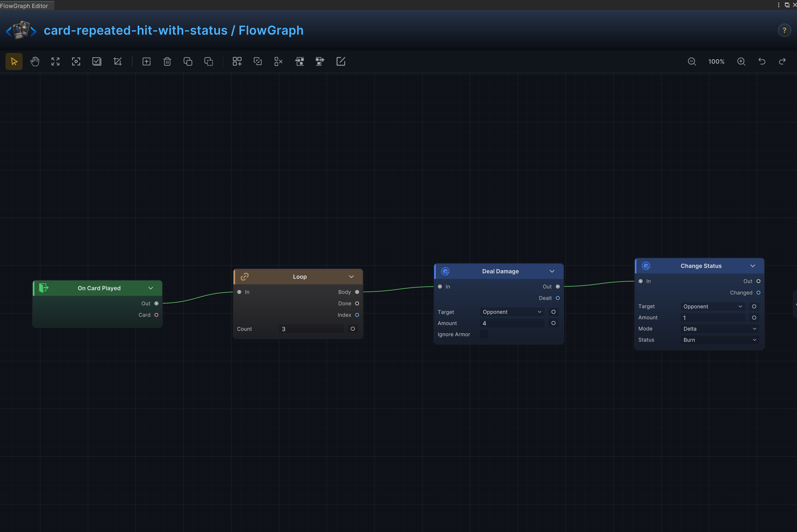
Task: Click the Deal Damage Out port
Action: coord(558,286)
